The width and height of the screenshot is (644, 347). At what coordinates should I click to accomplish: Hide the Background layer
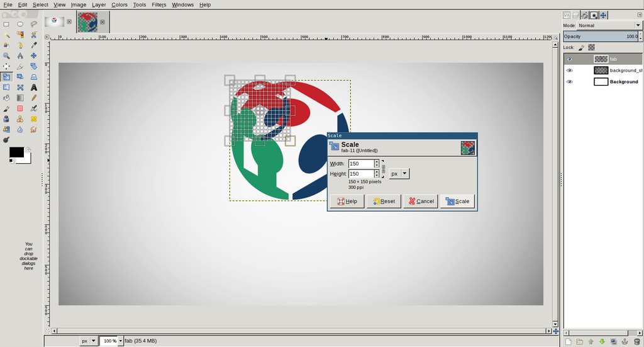pyautogui.click(x=569, y=82)
